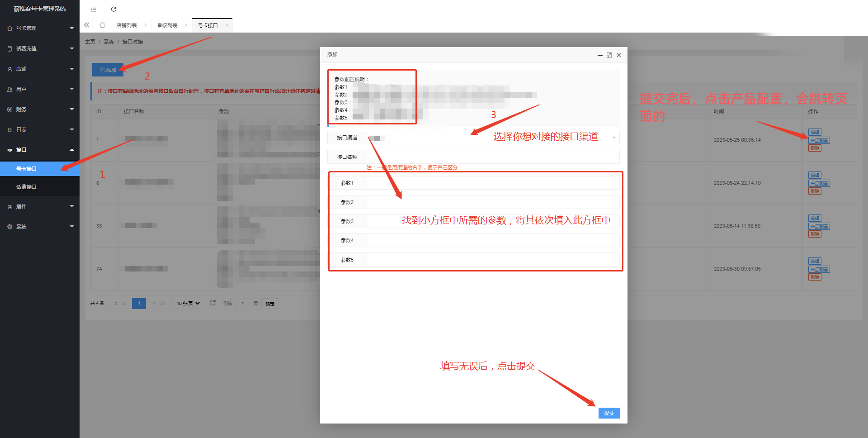The width and height of the screenshot is (868, 438).
Task: Click the 提交 button
Action: coord(609,413)
